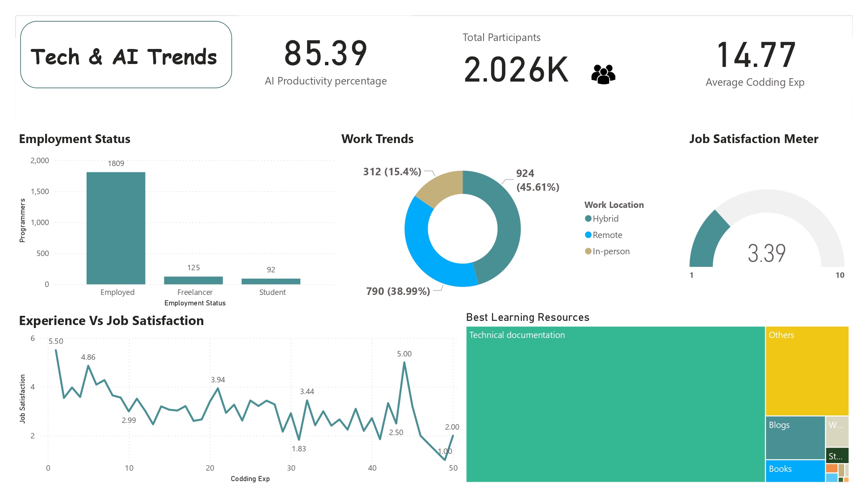Click the Hybrid legend text
This screenshot has height=502, width=868.
pyautogui.click(x=606, y=219)
